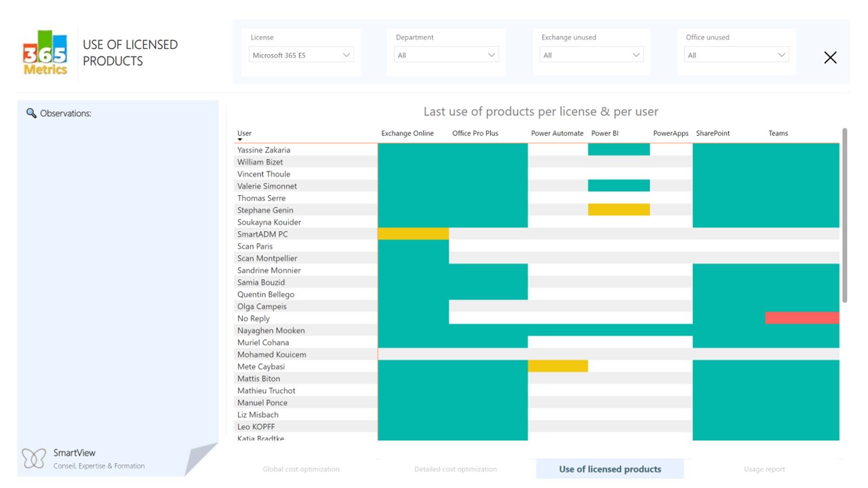Expand the Department filter dropdown

click(446, 55)
